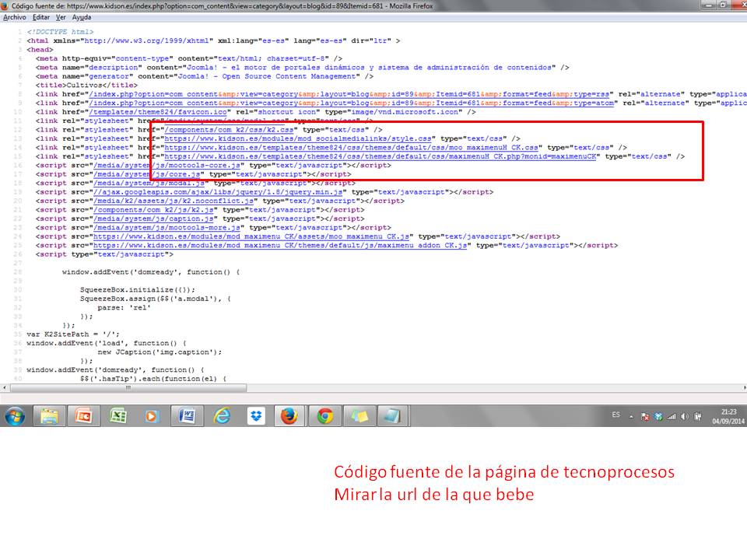
Task: Open the taskbar clock showing 21:23
Action: (x=728, y=416)
